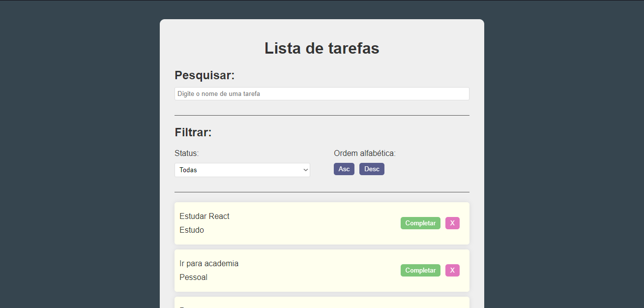Remove the Ir para academia task

452,271
